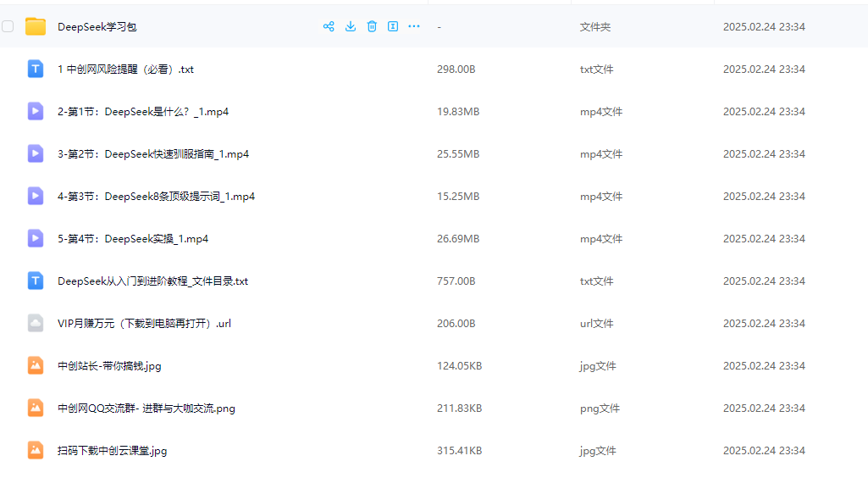Image resolution: width=868 pixels, height=478 pixels.
Task: Open 扫码下载中创云课堂.jpg file name
Action: (x=113, y=450)
